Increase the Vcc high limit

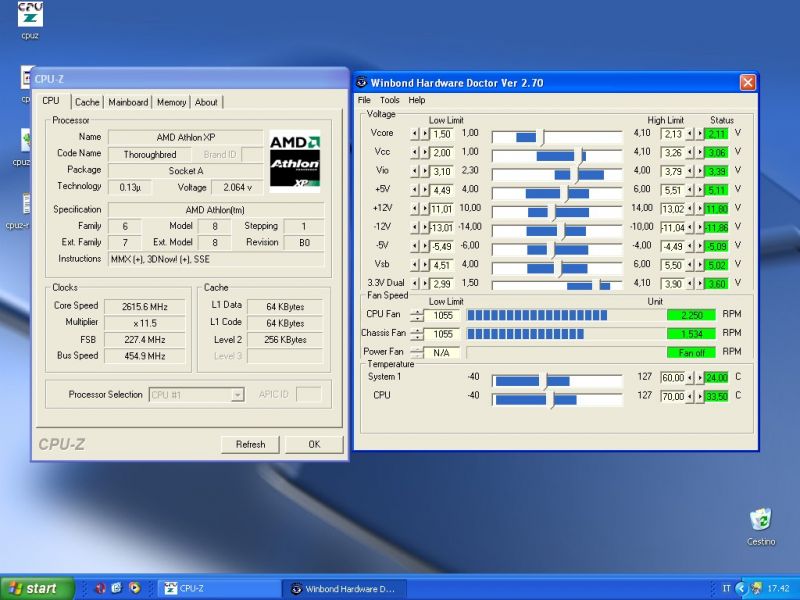(700, 153)
